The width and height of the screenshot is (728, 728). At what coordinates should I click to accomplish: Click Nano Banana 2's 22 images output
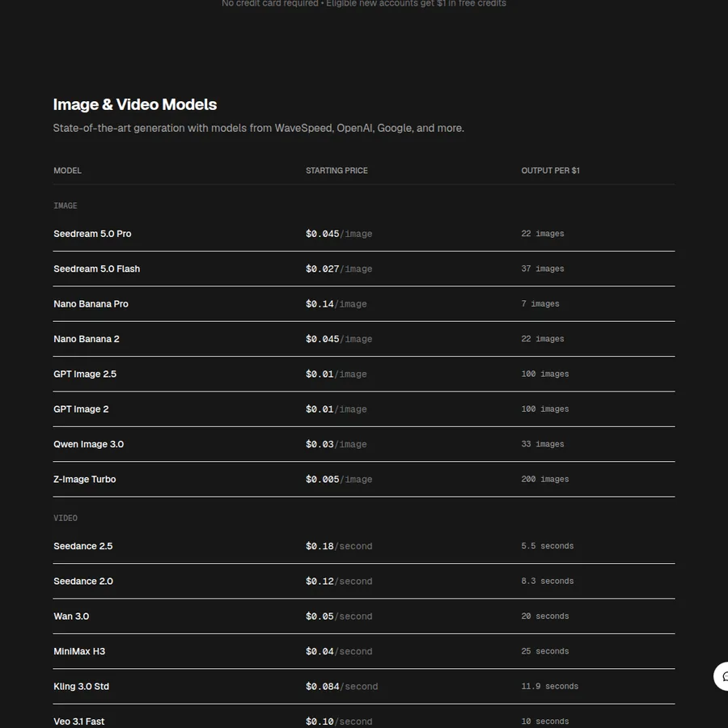pyautogui.click(x=543, y=339)
